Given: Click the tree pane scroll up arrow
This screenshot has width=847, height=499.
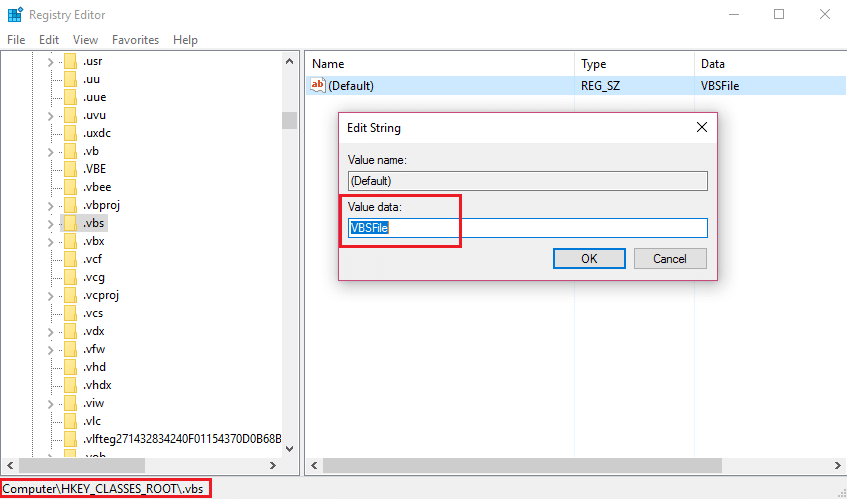Looking at the screenshot, I should (x=290, y=61).
